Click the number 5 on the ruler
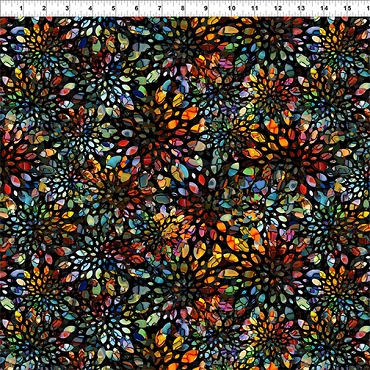Screen dimensions: 370x370 click(x=114, y=8)
